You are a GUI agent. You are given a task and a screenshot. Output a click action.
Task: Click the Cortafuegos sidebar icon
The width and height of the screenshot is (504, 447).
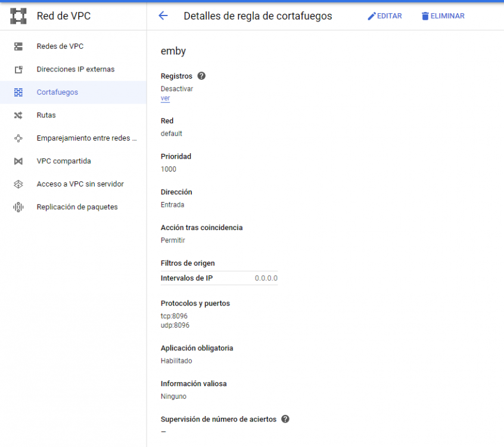20,92
